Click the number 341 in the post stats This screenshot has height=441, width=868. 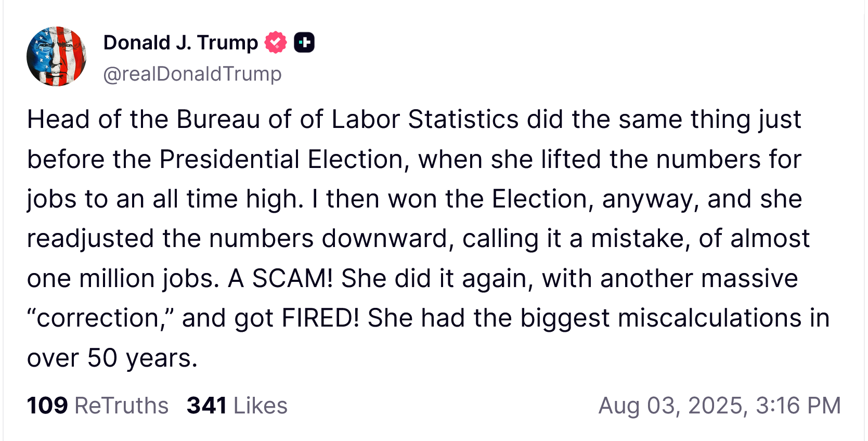click(x=206, y=406)
